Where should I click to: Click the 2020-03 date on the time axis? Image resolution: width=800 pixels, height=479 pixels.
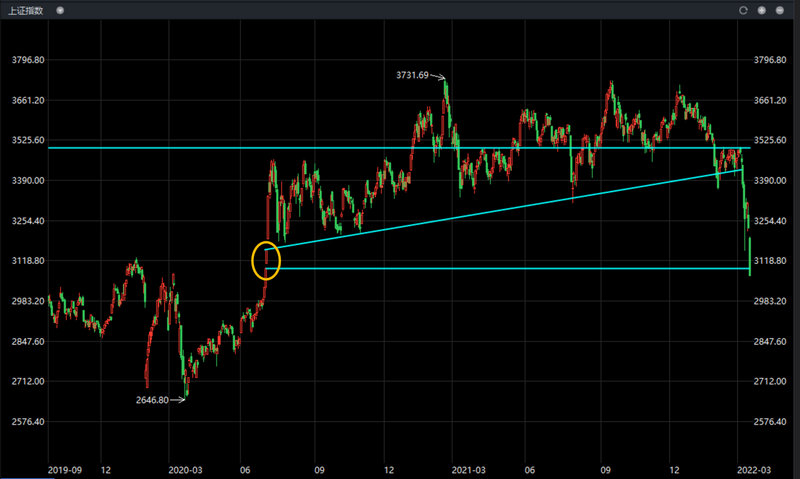coord(185,468)
